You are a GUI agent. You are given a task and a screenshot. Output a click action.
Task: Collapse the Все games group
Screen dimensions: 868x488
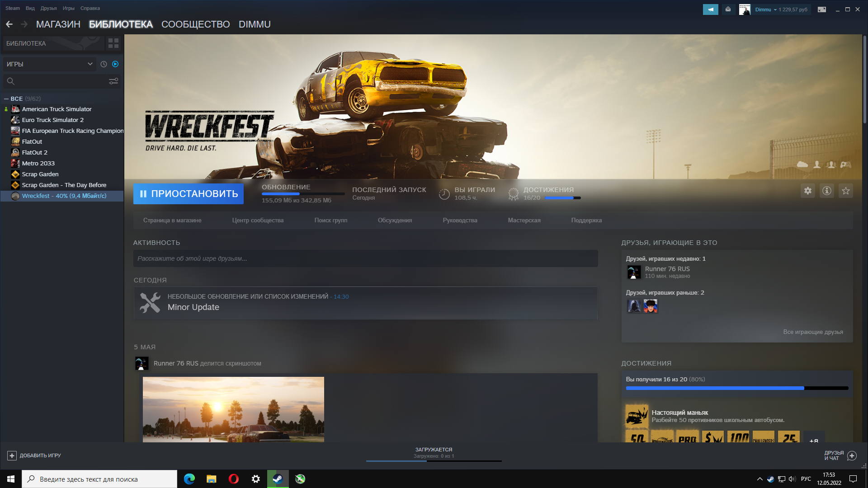(x=6, y=99)
